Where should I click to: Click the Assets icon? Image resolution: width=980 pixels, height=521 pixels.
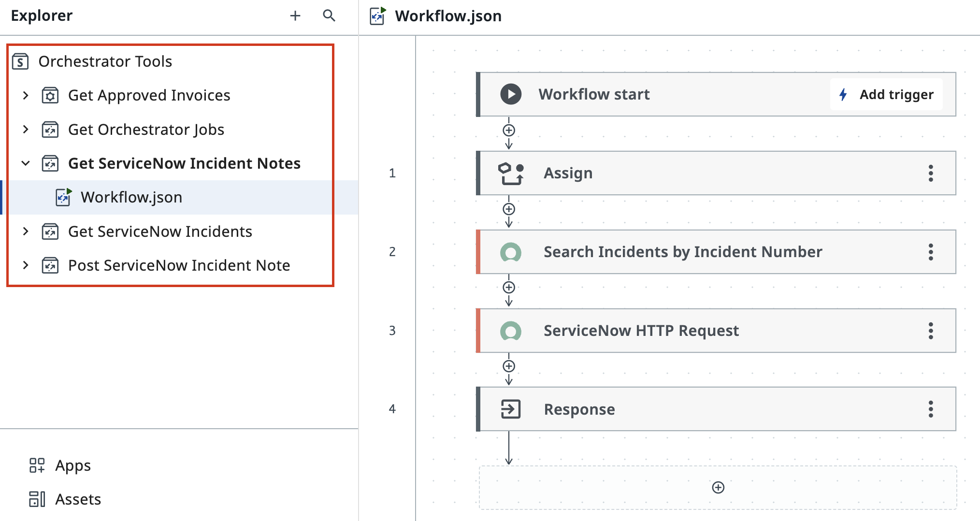click(x=37, y=499)
